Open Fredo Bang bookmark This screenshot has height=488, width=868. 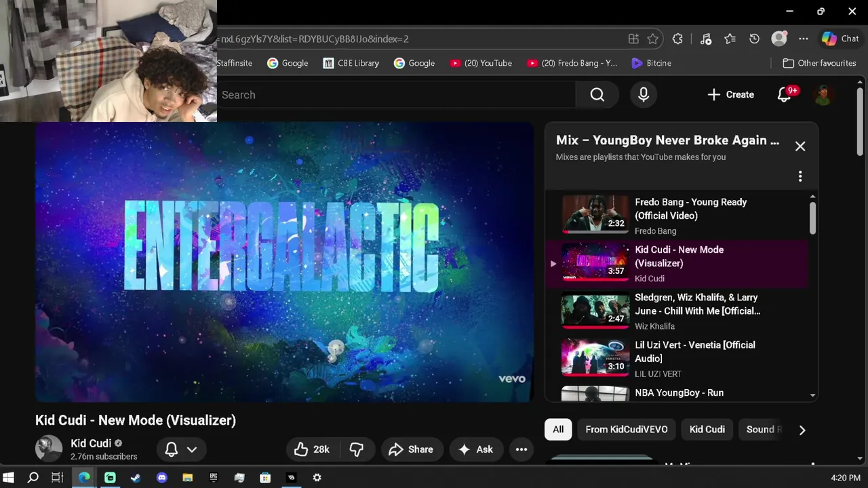tap(572, 63)
